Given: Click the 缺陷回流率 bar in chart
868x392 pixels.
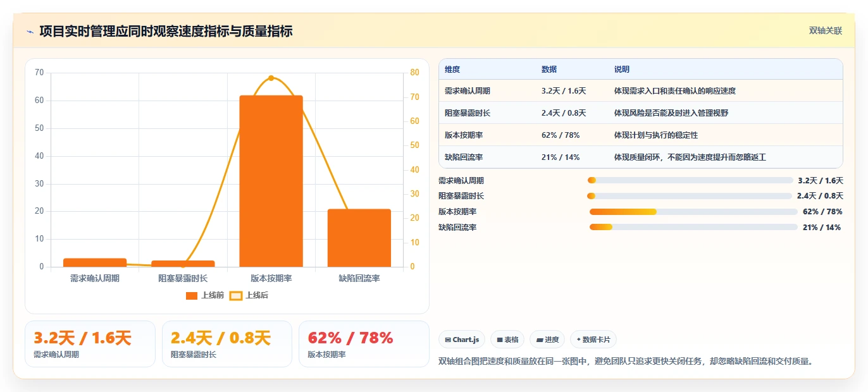Looking at the screenshot, I should click(359, 238).
